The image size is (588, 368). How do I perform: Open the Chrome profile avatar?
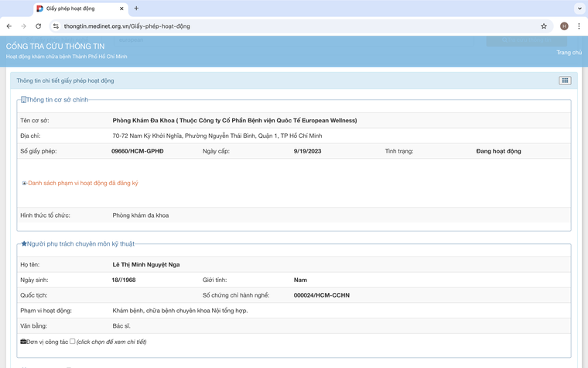pos(564,26)
